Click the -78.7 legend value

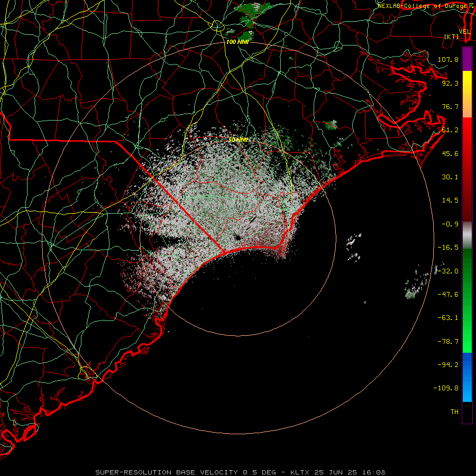point(448,342)
